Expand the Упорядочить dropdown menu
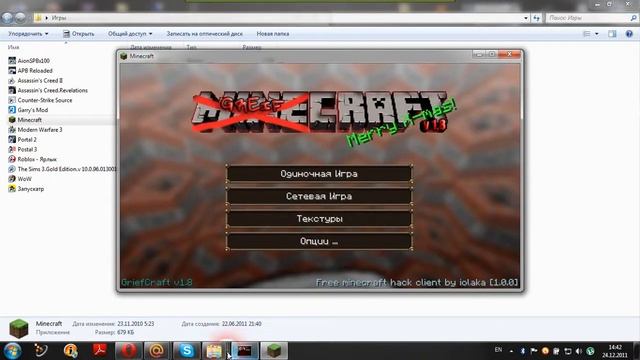This screenshot has width=640, height=360. click(28, 34)
